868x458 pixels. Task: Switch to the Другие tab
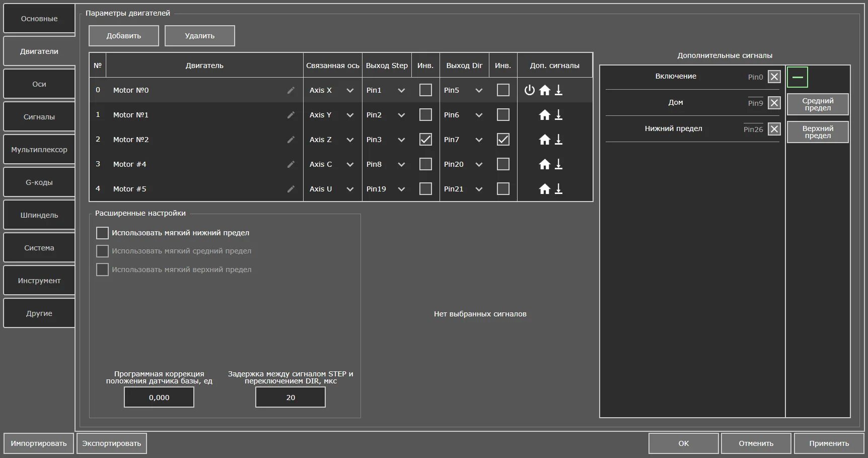tap(39, 313)
